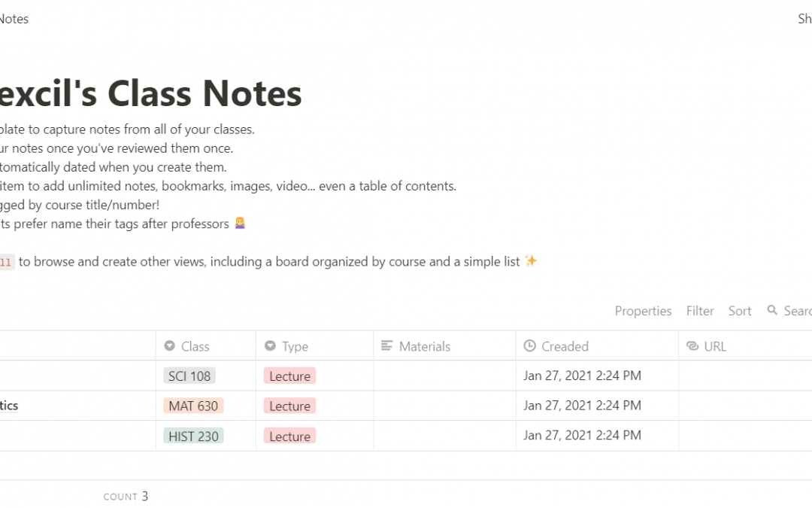
Task: Click the COUNT 3 footer summary
Action: click(126, 496)
